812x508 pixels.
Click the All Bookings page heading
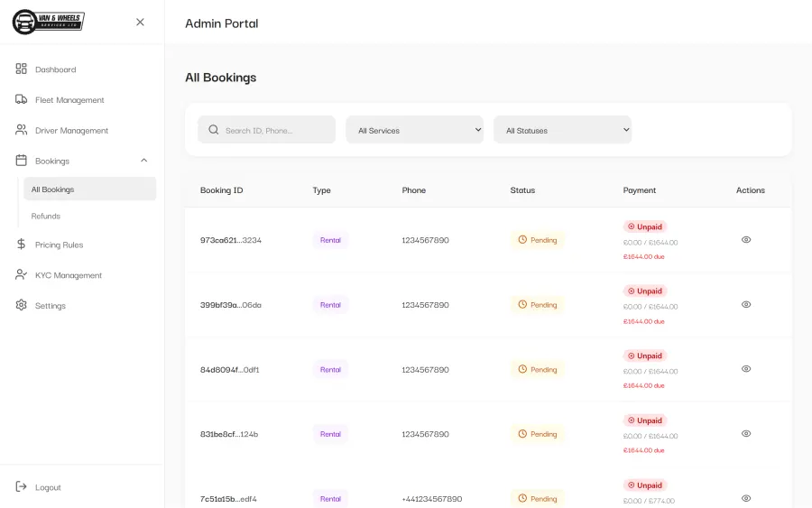(221, 78)
